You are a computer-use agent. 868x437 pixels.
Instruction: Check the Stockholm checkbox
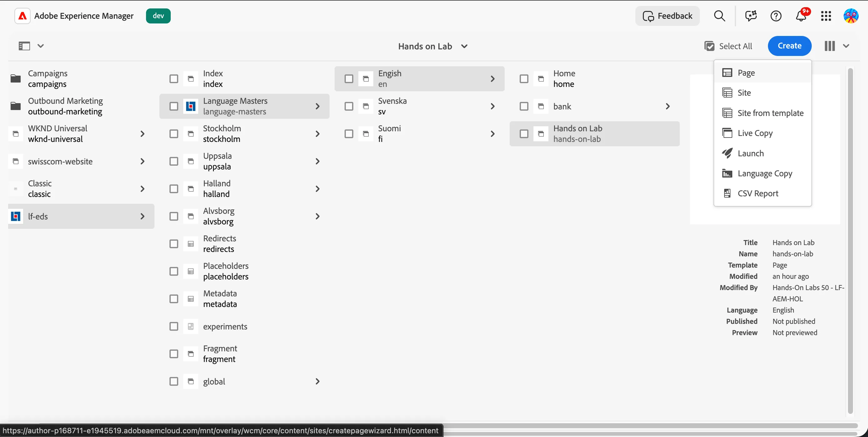click(x=174, y=134)
